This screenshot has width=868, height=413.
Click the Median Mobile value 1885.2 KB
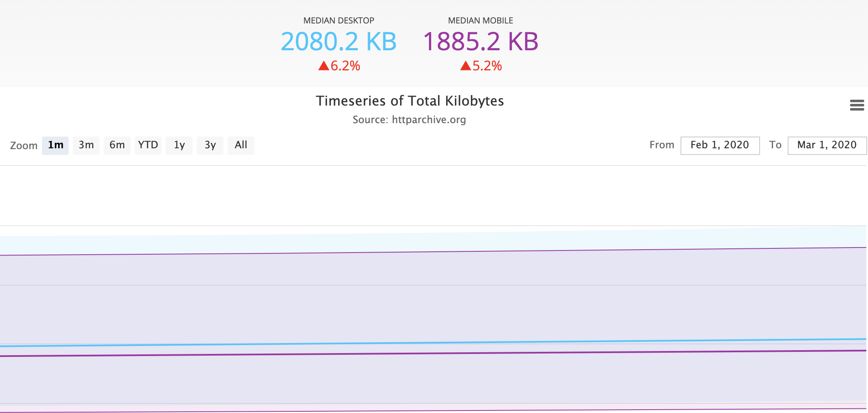click(x=480, y=41)
